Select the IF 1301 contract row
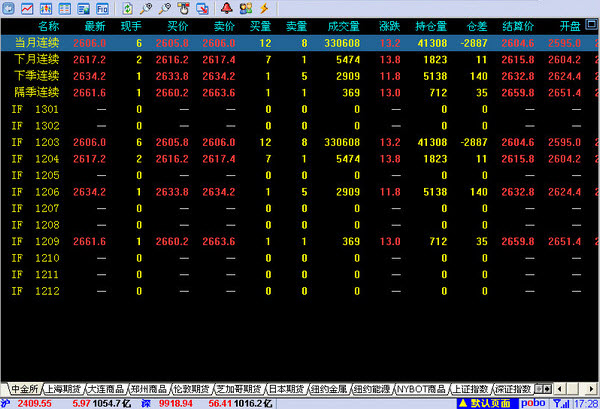This screenshot has width=600, height=409. [299, 109]
